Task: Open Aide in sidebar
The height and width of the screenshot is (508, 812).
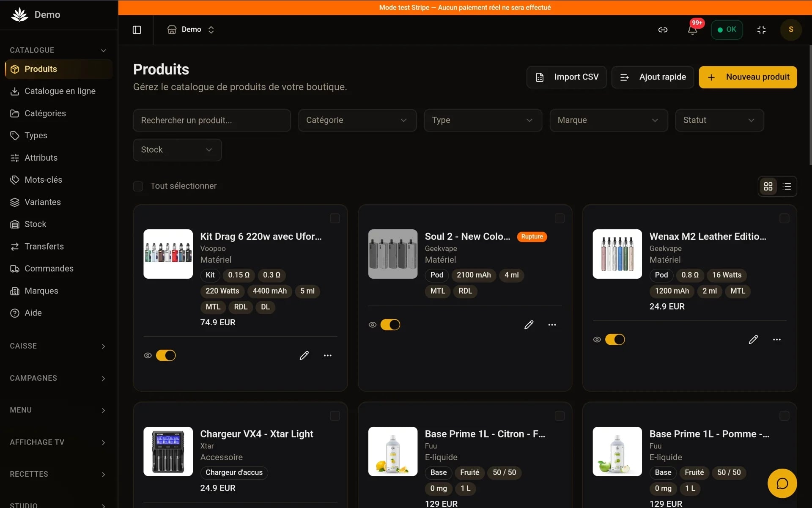Action: click(58, 313)
